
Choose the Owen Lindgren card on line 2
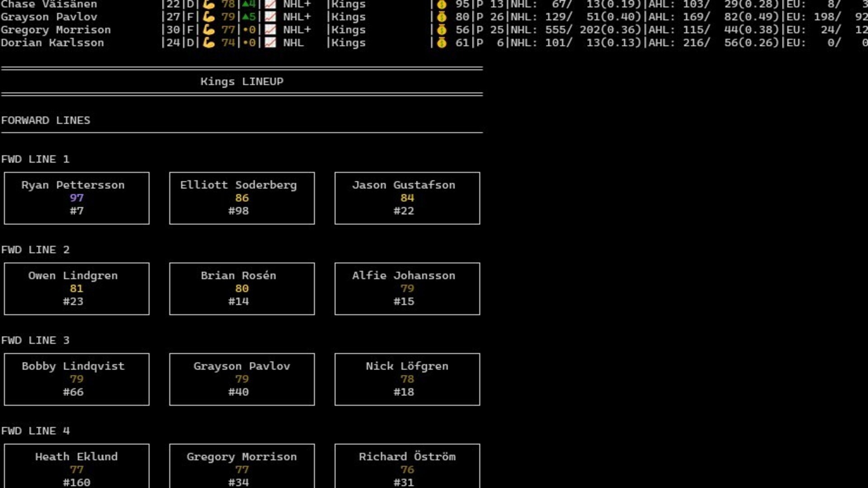click(x=76, y=289)
